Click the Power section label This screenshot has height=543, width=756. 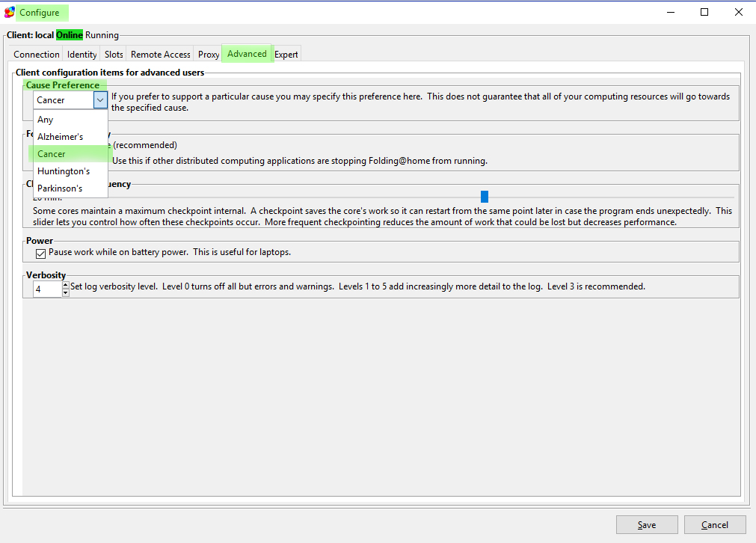pyautogui.click(x=40, y=241)
